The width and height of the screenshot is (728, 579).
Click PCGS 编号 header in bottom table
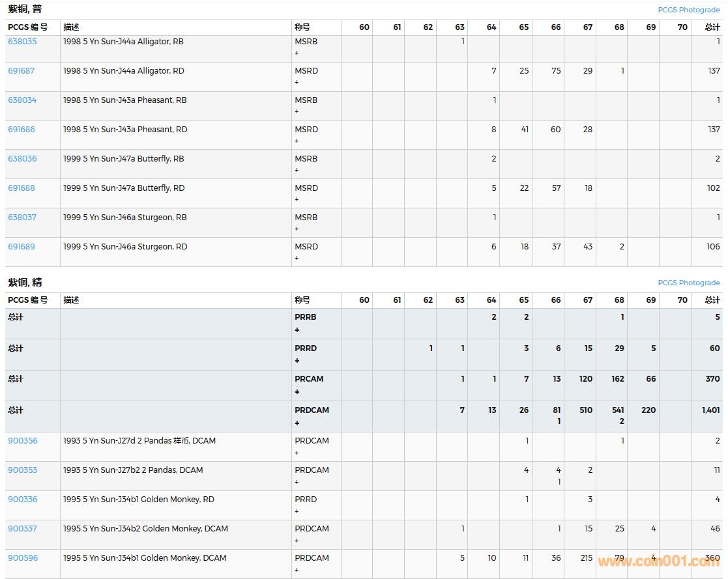[x=27, y=300]
